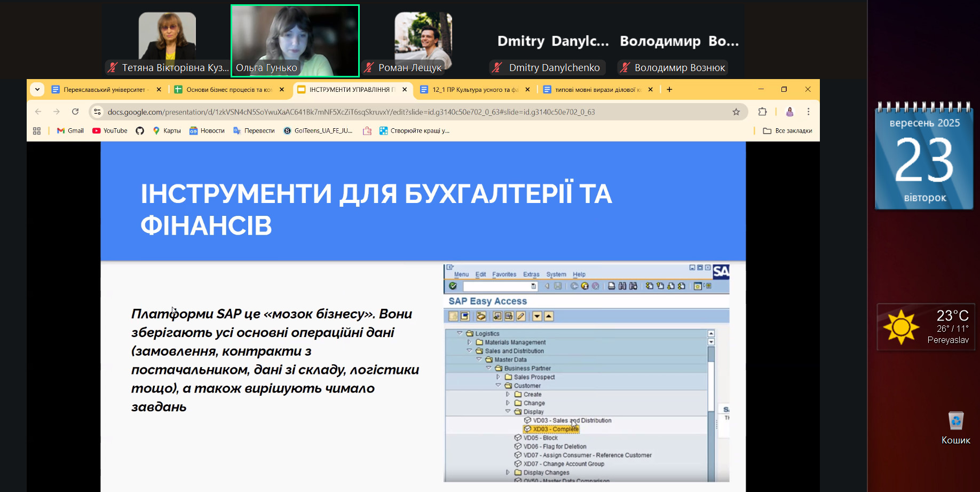Image resolution: width=980 pixels, height=492 pixels.
Task: Select Ольга Гунько video thumbnail
Action: 295,41
